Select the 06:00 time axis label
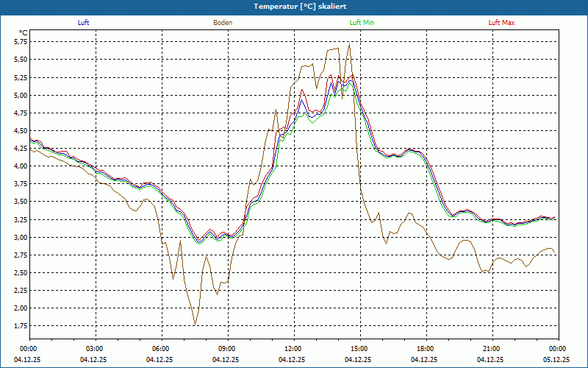 pyautogui.click(x=161, y=349)
